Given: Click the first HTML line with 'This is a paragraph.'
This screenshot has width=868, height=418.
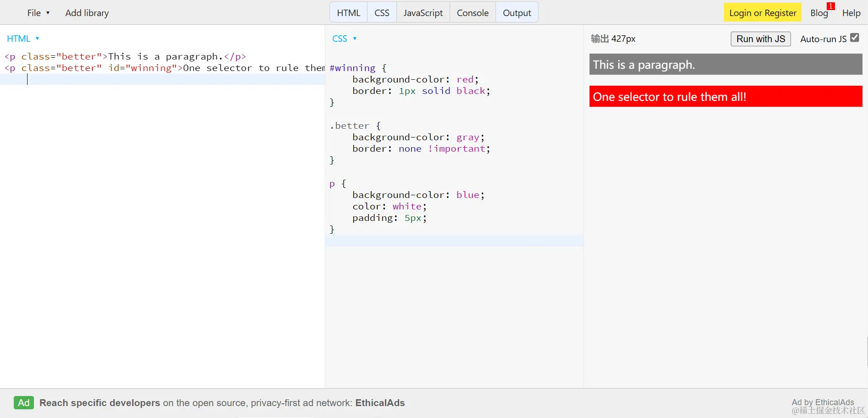Looking at the screenshot, I should (125, 56).
